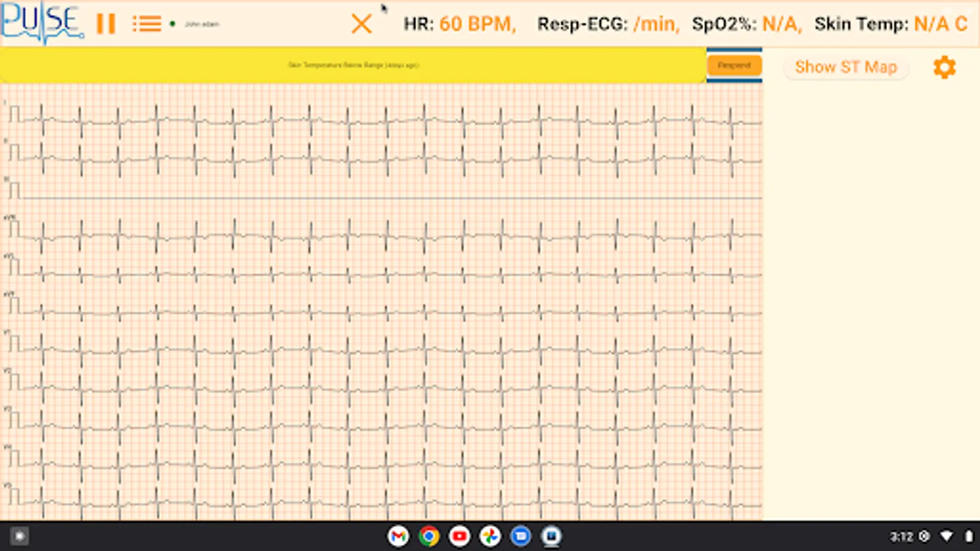Open the settings gear icon
The height and width of the screenshot is (551, 980).
coord(944,67)
